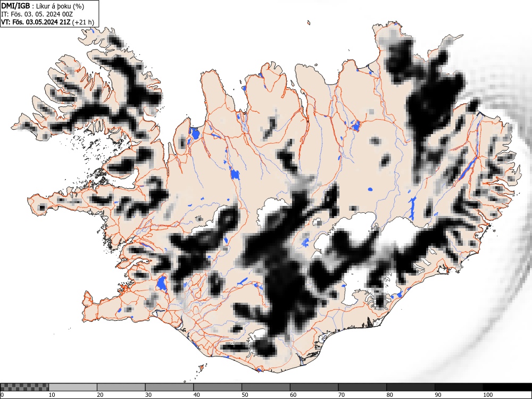Click the legend label "30"
The height and width of the screenshot is (399, 532).
click(148, 395)
